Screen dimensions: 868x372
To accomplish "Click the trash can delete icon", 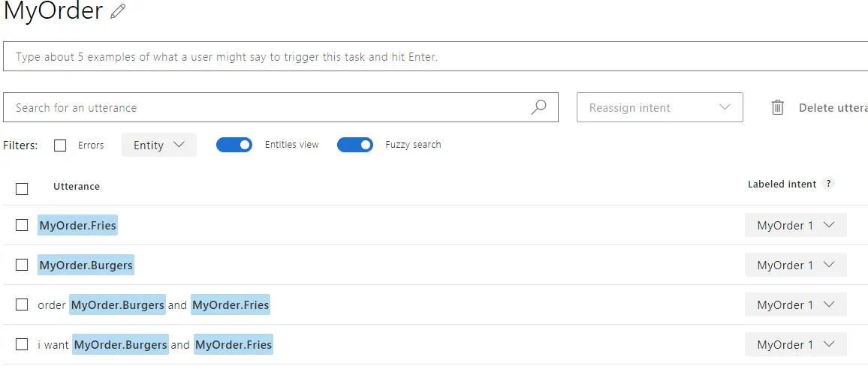I will point(778,107).
